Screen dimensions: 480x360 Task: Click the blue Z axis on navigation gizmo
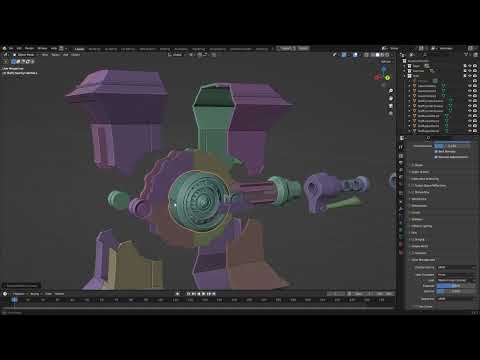[x=384, y=69]
